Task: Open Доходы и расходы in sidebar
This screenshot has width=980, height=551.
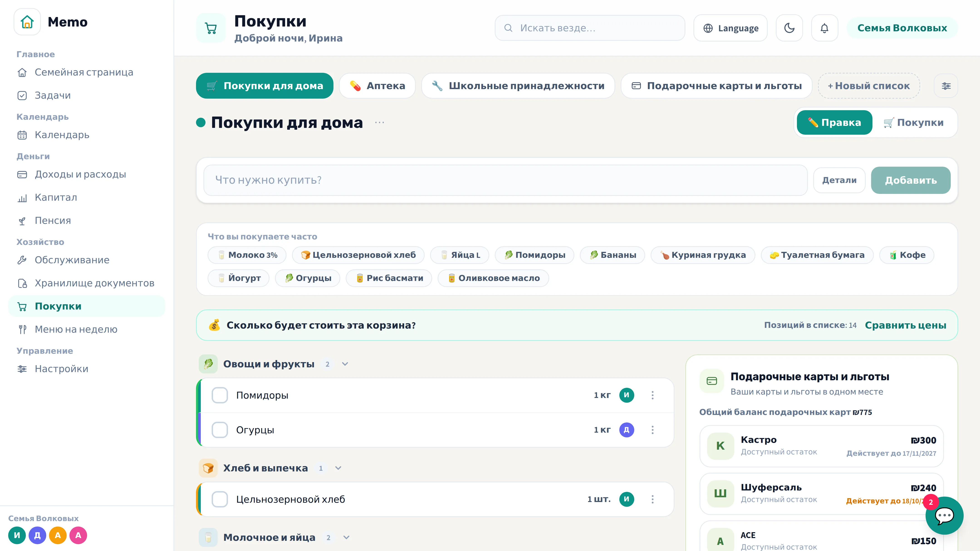Action: (x=87, y=174)
